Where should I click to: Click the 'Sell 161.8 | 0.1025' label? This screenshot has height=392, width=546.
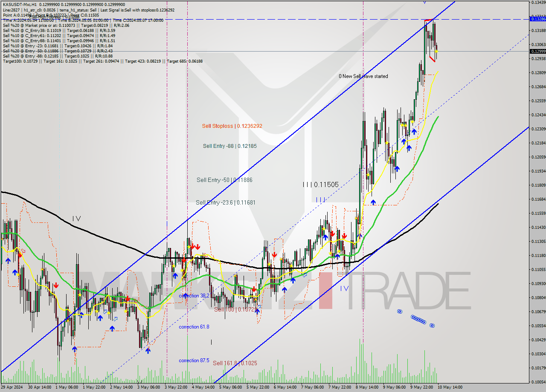click(235, 363)
